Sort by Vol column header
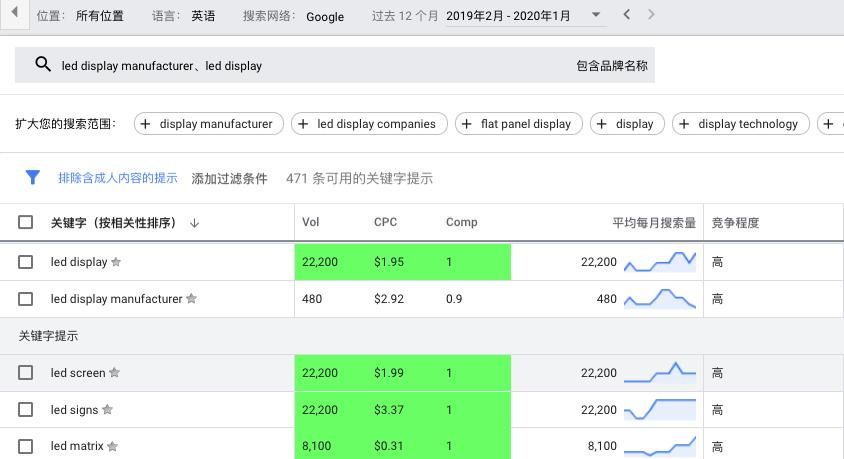 (311, 222)
